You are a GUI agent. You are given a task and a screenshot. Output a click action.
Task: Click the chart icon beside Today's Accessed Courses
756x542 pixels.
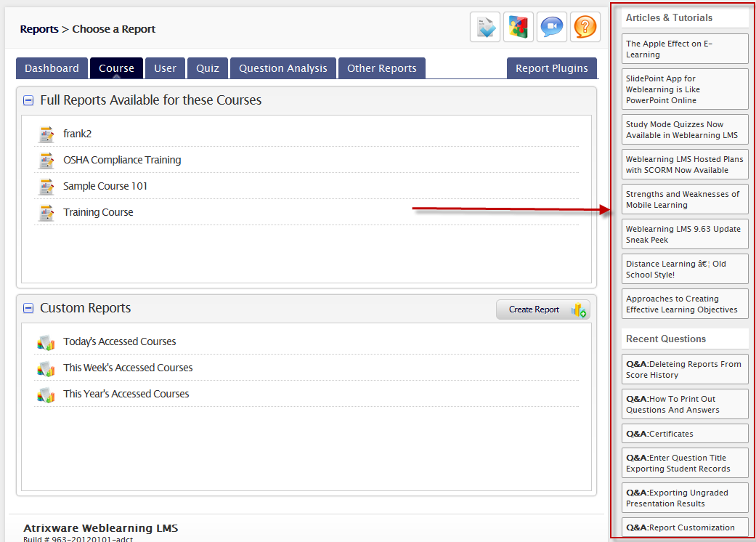[x=46, y=342]
